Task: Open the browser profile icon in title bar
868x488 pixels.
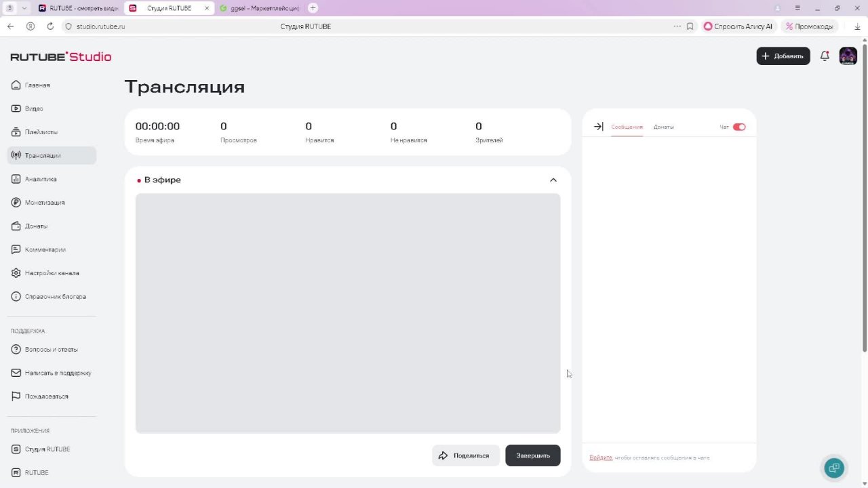Action: point(777,8)
